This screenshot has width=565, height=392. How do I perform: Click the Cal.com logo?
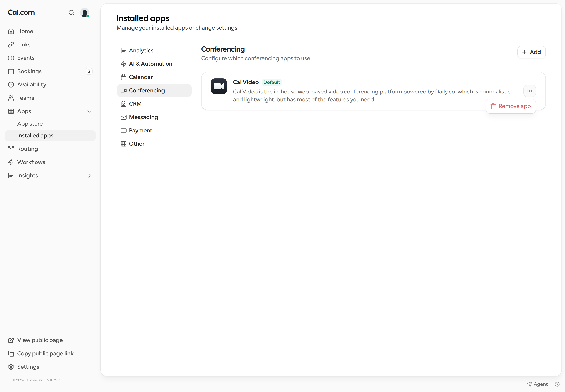tap(21, 12)
